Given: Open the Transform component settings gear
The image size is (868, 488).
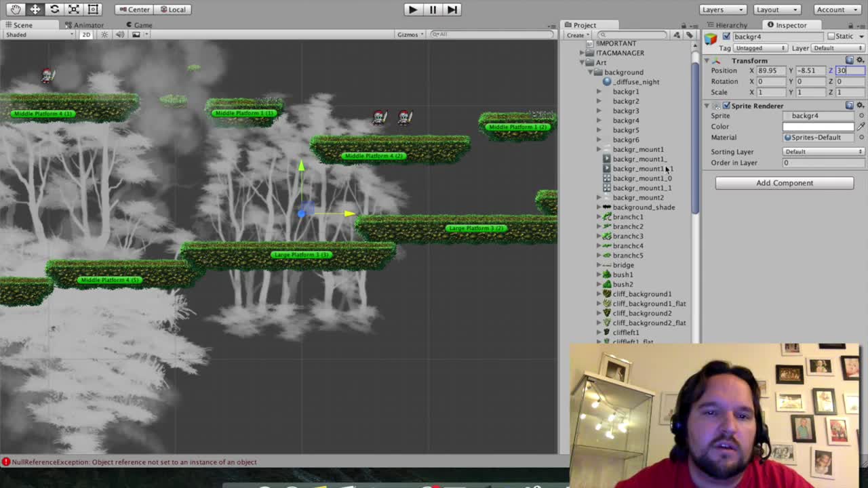Looking at the screenshot, I should click(860, 60).
